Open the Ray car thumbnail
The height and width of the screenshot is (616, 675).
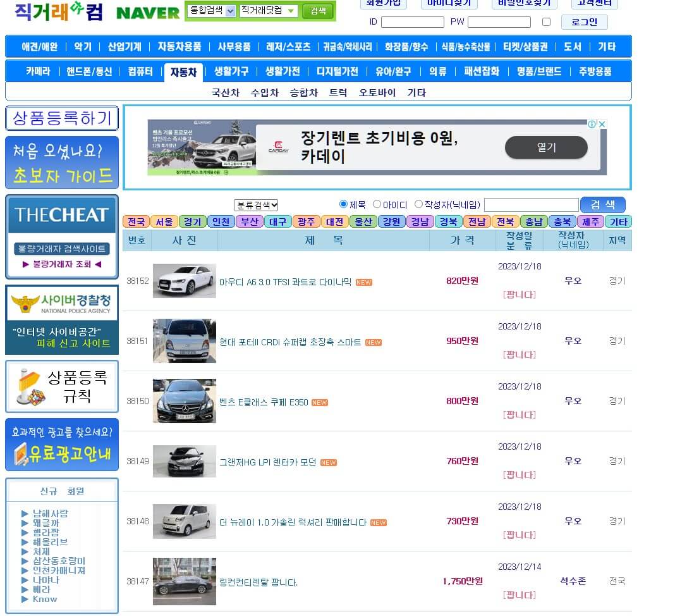(x=185, y=521)
